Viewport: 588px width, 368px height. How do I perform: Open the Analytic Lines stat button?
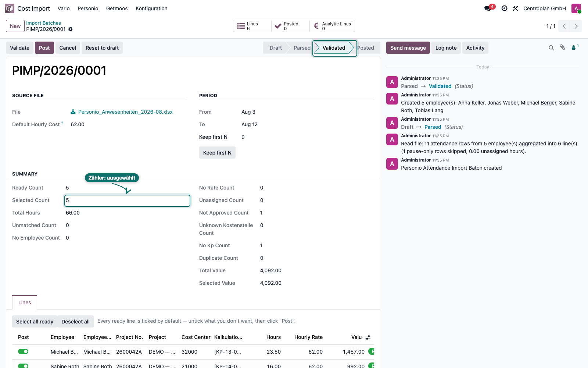coord(332,26)
